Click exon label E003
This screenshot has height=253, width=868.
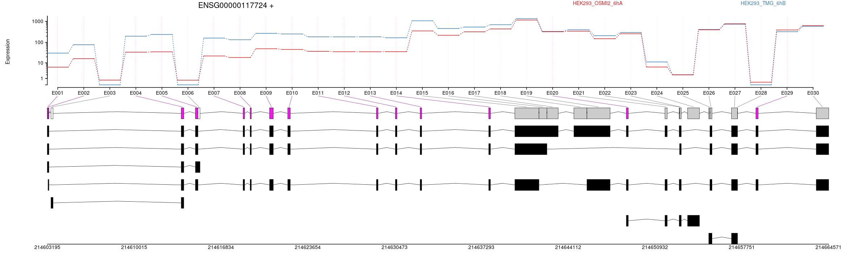110,93
